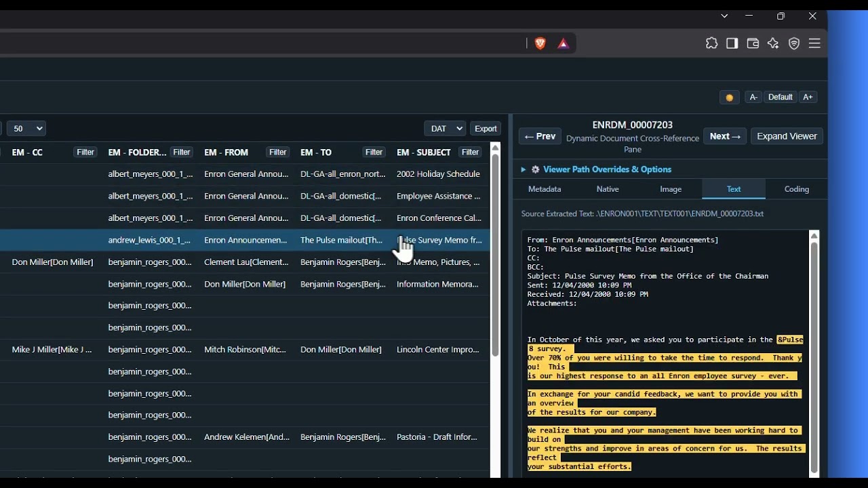The width and height of the screenshot is (868, 488).
Task: Go to next document with Next button
Action: (x=725, y=136)
